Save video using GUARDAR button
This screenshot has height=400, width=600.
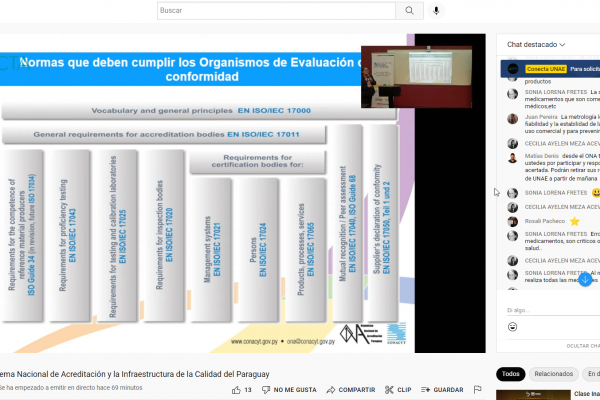(x=442, y=390)
